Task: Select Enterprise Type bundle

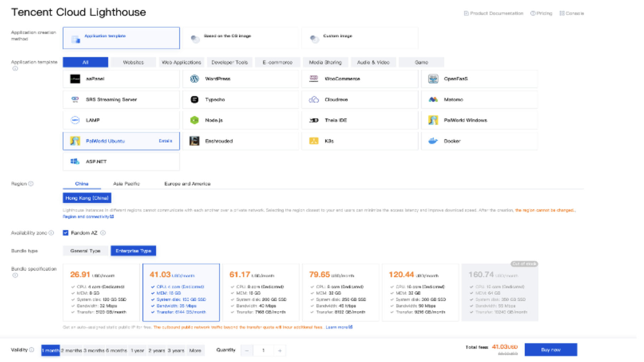Action: (x=133, y=251)
